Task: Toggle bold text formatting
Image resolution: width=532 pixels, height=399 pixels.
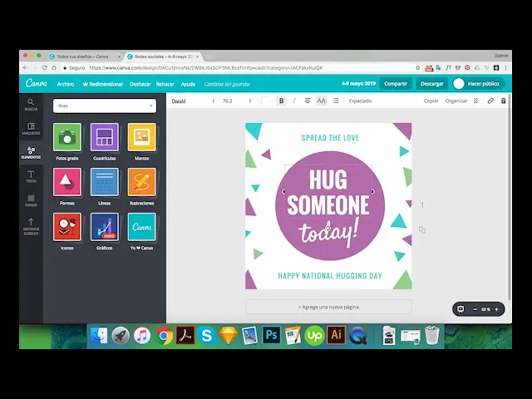Action: click(x=281, y=101)
